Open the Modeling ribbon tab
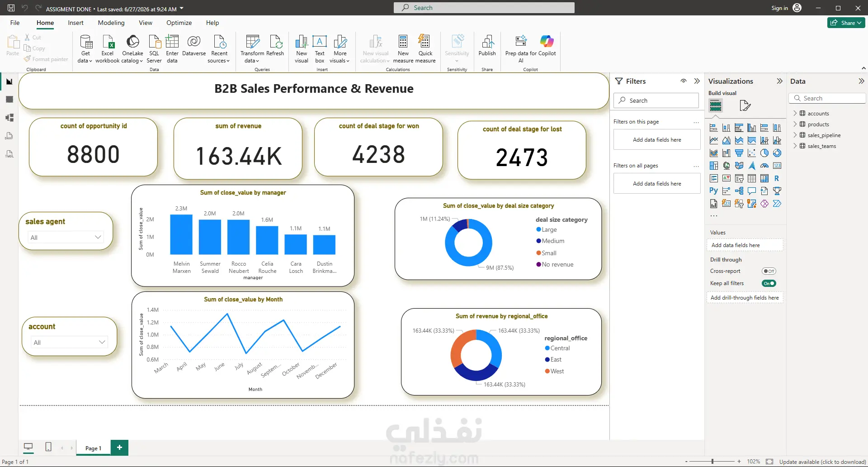The height and width of the screenshot is (467, 868). (x=111, y=23)
